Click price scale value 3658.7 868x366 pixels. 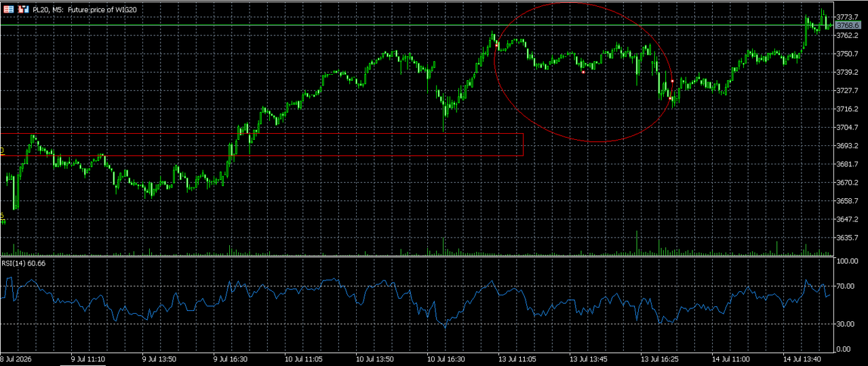pyautogui.click(x=848, y=201)
